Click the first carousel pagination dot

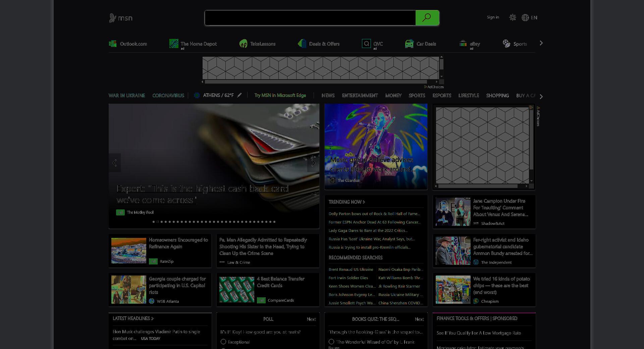coord(154,221)
